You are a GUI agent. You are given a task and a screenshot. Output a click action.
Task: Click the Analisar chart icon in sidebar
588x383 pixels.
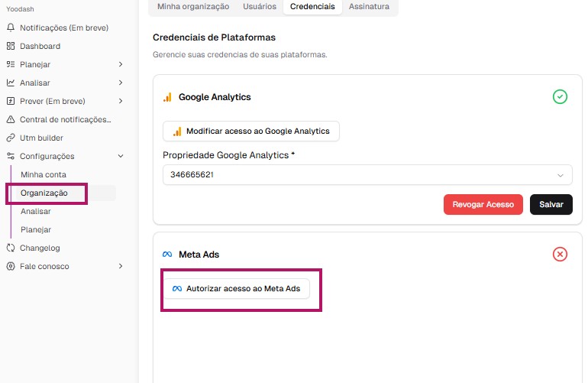pyautogui.click(x=11, y=83)
